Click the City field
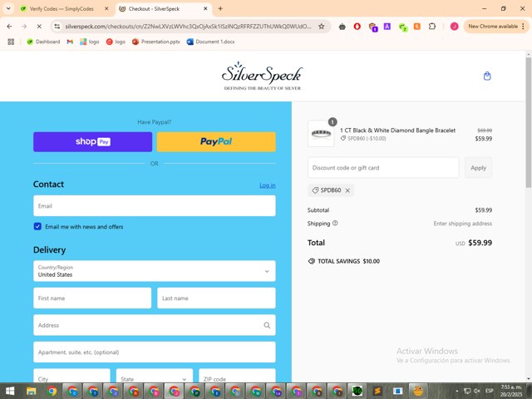 (71, 376)
